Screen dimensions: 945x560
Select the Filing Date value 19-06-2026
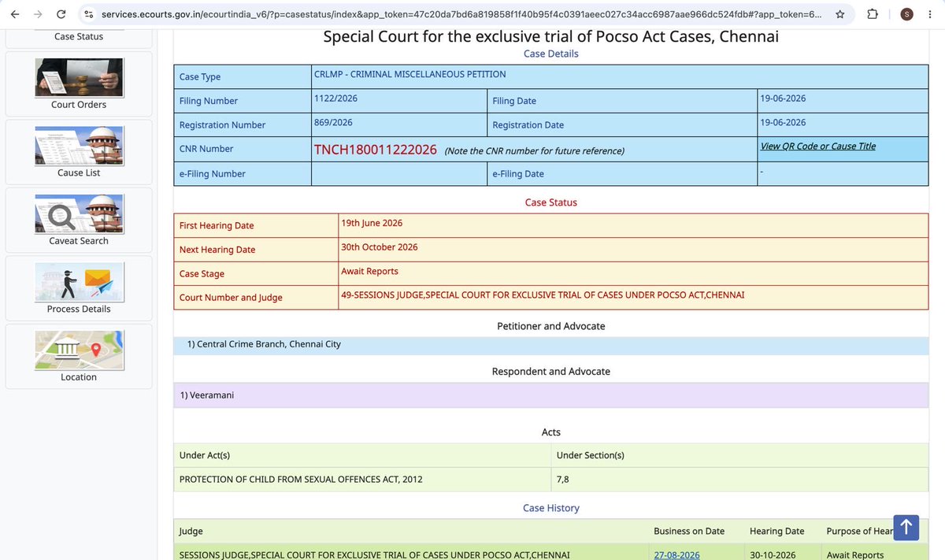(783, 98)
